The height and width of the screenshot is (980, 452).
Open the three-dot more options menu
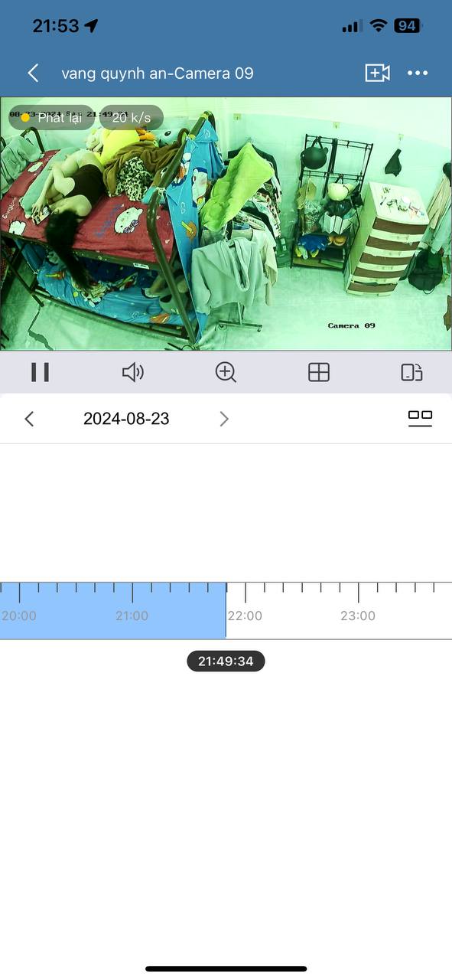coord(418,73)
